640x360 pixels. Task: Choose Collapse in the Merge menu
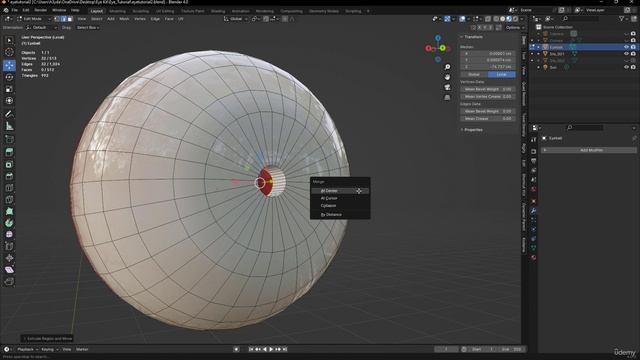tap(340, 206)
